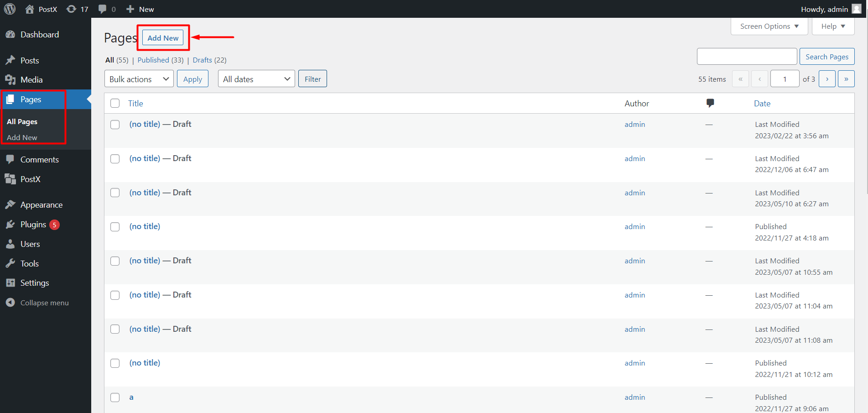The height and width of the screenshot is (413, 868).
Task: Expand the Screen Options panel
Action: [769, 26]
